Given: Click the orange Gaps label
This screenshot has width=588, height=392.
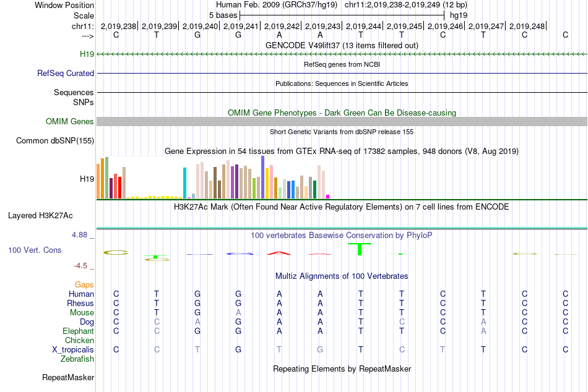Looking at the screenshot, I should 84,285.
